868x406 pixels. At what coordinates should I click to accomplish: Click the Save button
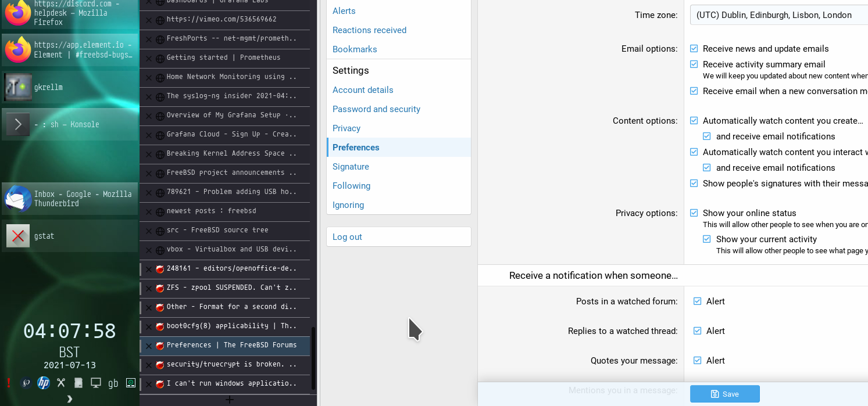(724, 394)
